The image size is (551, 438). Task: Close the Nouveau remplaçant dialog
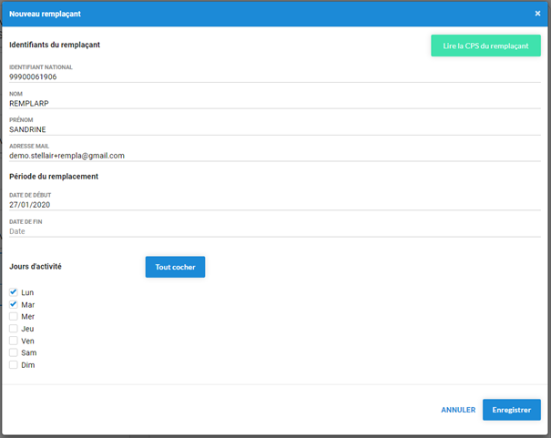click(537, 14)
